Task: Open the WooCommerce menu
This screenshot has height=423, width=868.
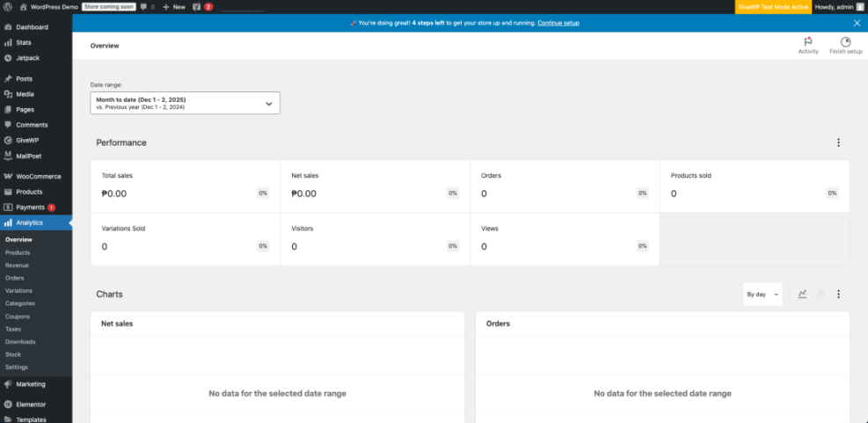Action: click(x=36, y=177)
